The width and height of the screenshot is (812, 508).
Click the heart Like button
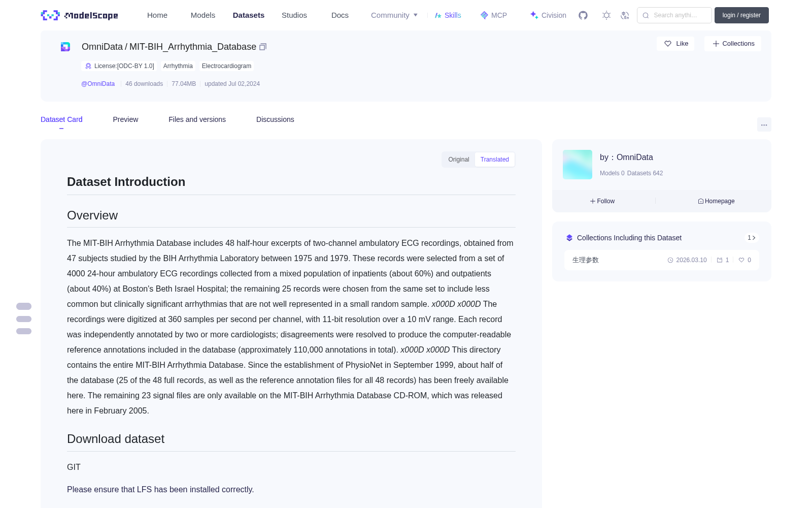[675, 44]
